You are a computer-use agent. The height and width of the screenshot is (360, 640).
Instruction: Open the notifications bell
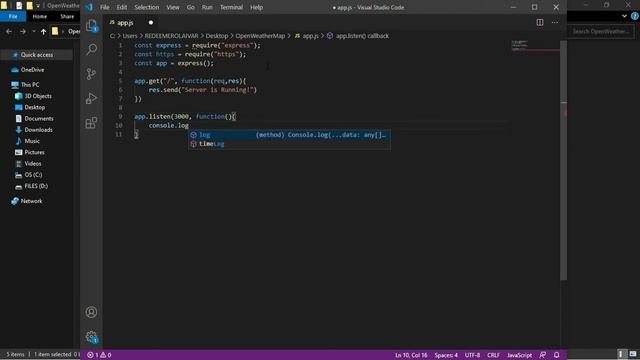[556, 355]
